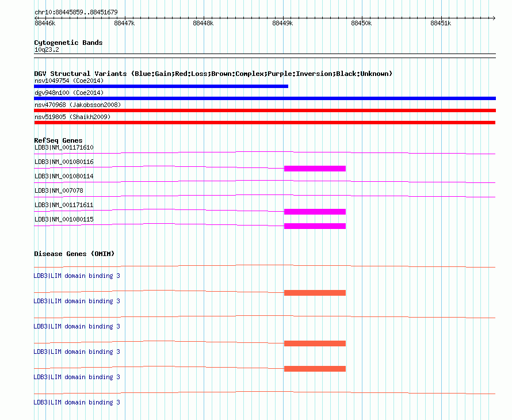The height and width of the screenshot is (420, 512).
Task: Select variant label nsv519805 (Shaikh2009)
Action: [72, 117]
